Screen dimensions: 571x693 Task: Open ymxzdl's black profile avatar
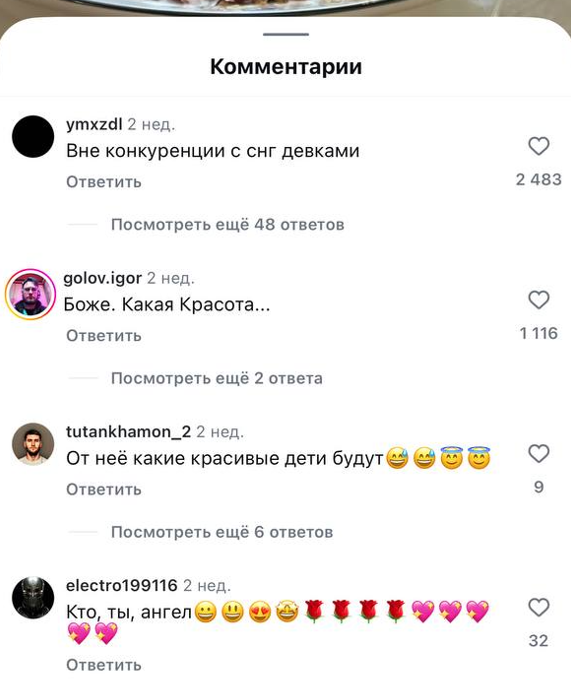click(33, 137)
